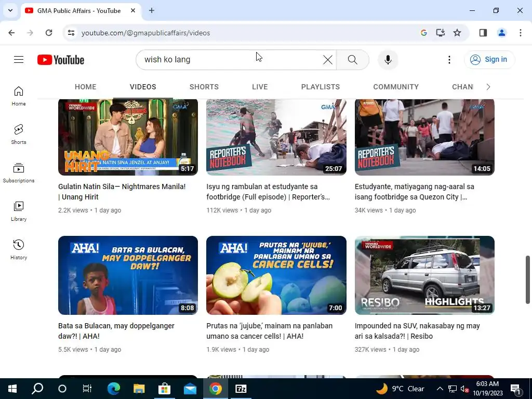Screen dimensions: 532x399
Task: Go back with the browser back arrow
Action: tap(11, 33)
